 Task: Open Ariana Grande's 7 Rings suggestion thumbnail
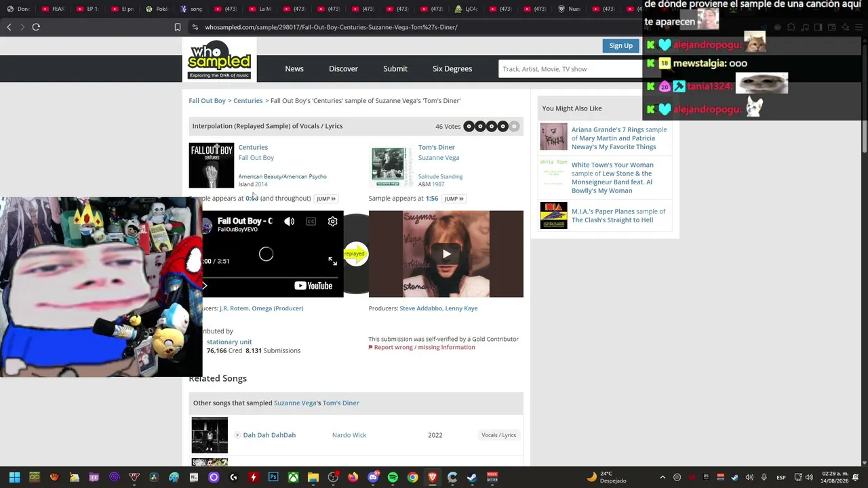pos(553,137)
